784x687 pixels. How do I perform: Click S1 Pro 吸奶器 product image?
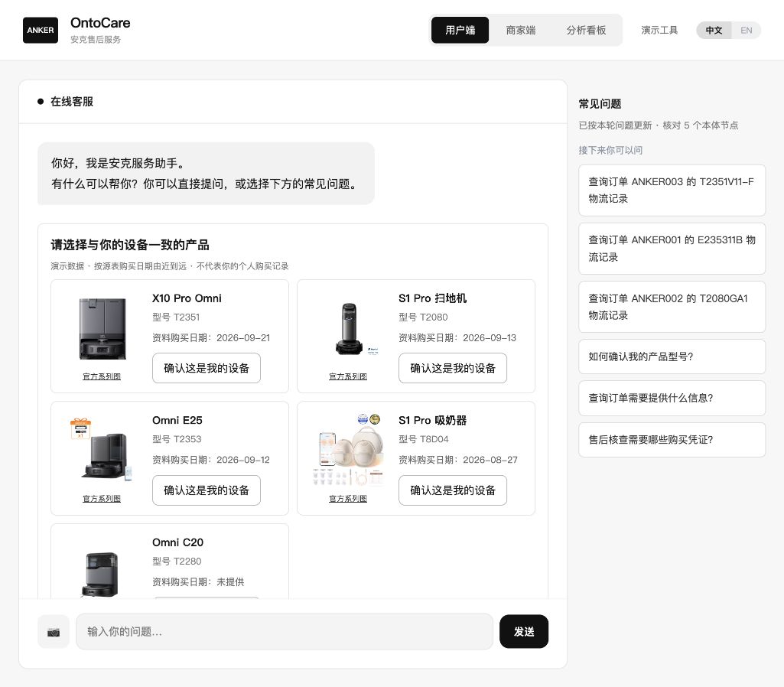pos(349,450)
